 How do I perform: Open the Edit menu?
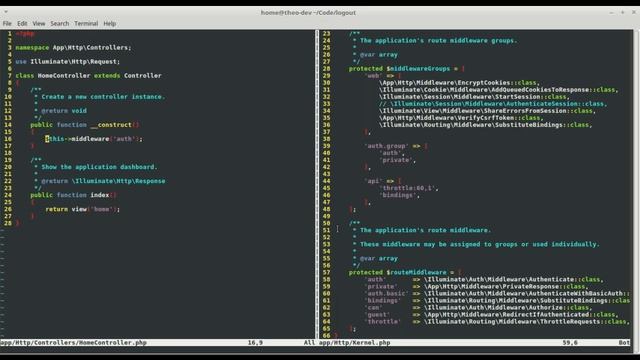click(22, 24)
